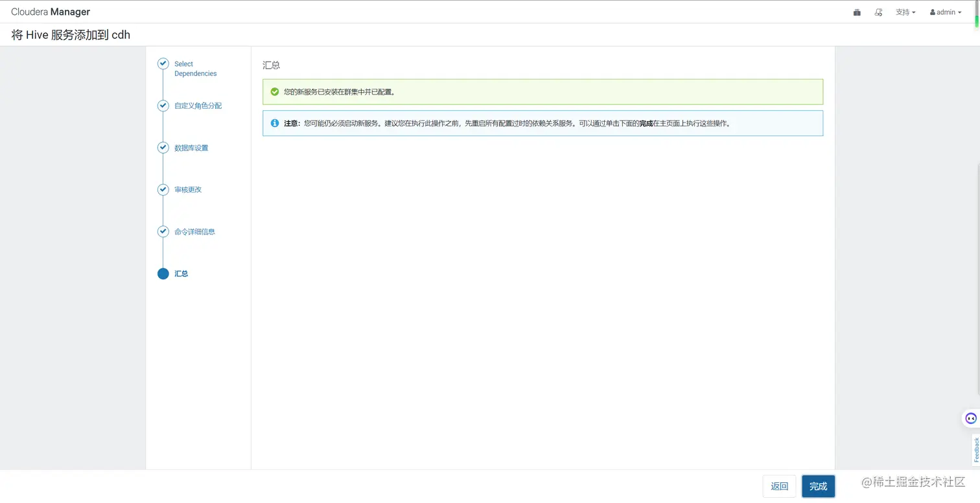Click the green status indicator at top right
The image size is (980, 503).
click(977, 21)
